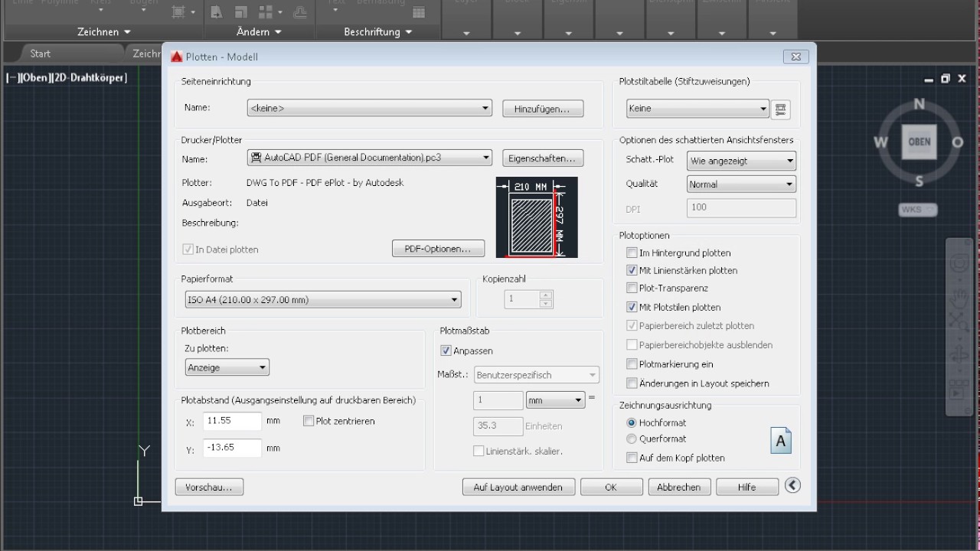Click the 'Eigenschaften...' button

tap(543, 158)
